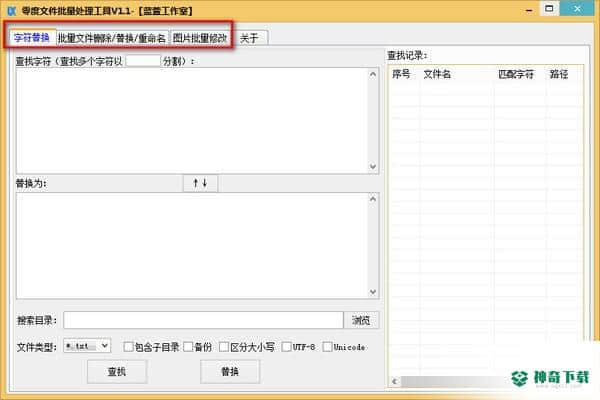Click the 搜索目录 path field

coord(203,320)
